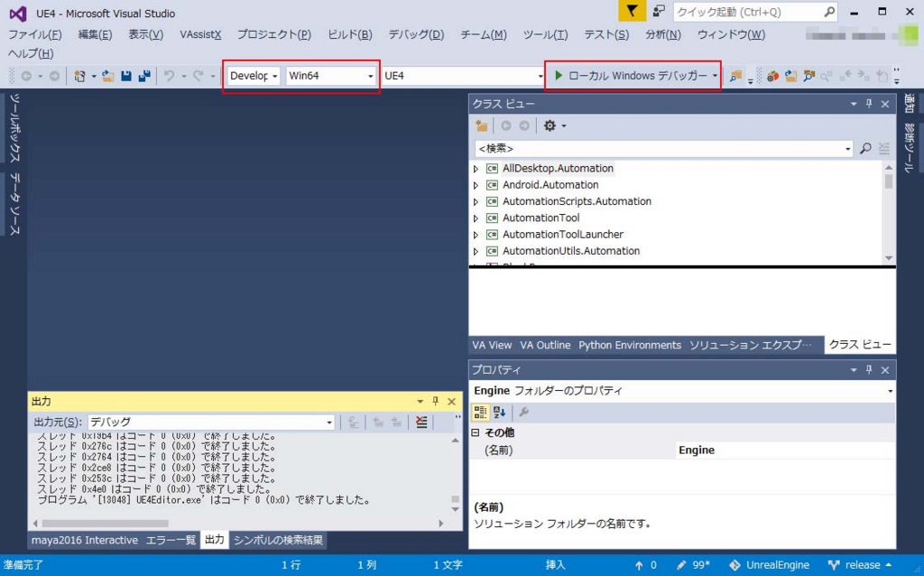
Task: Click the UnrealEngine repository status item
Action: 770,565
